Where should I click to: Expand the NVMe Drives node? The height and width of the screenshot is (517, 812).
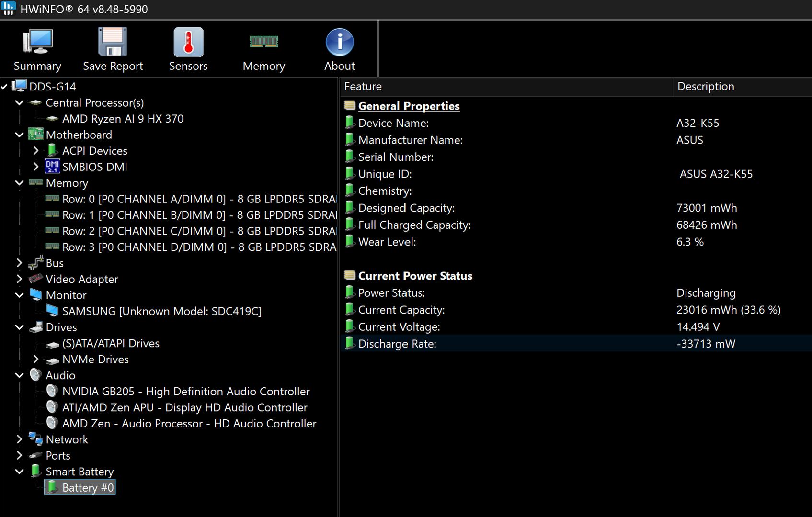coord(35,359)
